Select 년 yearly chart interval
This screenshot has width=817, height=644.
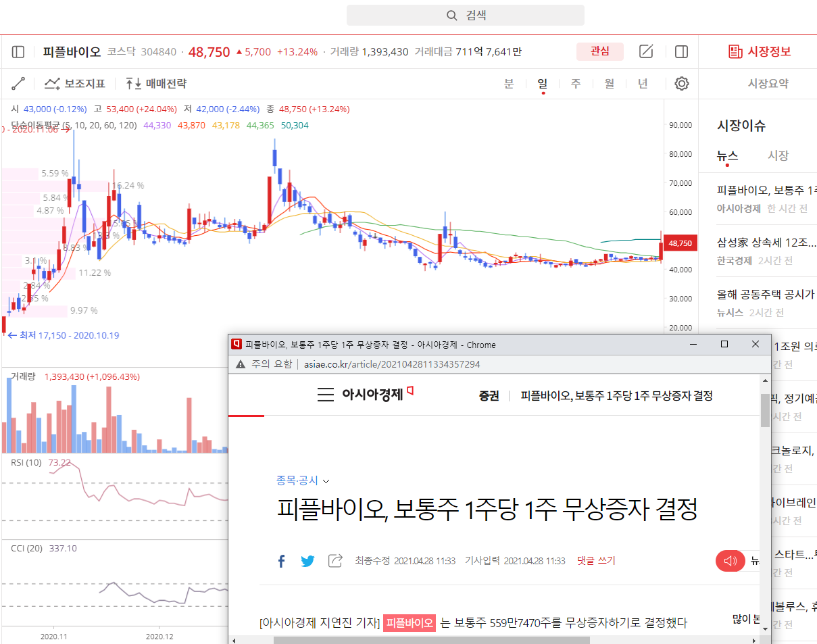click(643, 84)
